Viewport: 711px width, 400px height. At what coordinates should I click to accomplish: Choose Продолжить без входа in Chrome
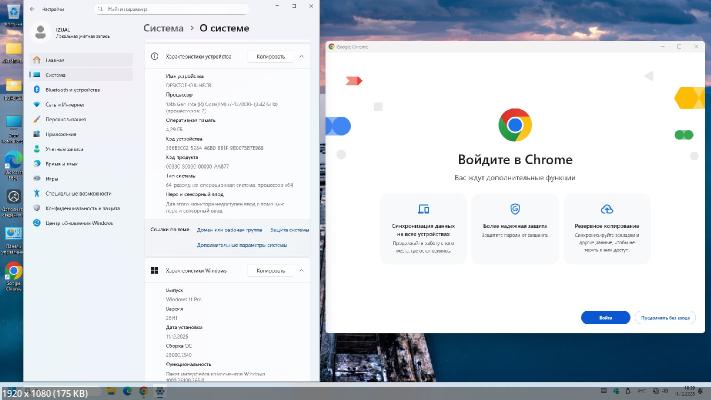point(664,317)
